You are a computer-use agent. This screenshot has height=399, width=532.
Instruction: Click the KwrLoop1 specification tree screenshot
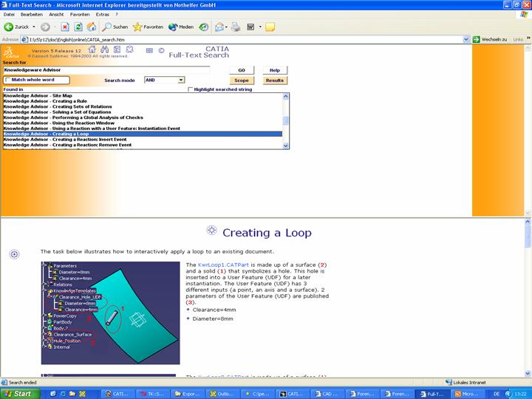(111, 313)
